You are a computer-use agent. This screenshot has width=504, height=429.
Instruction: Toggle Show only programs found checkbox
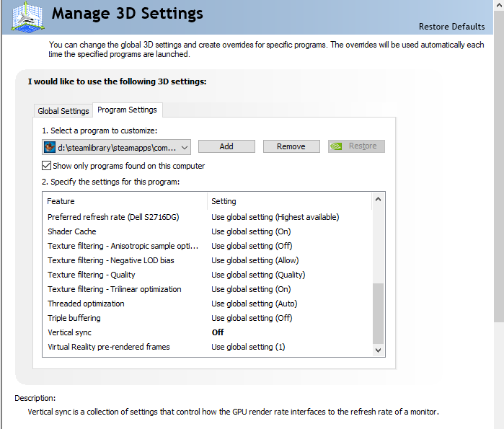47,166
